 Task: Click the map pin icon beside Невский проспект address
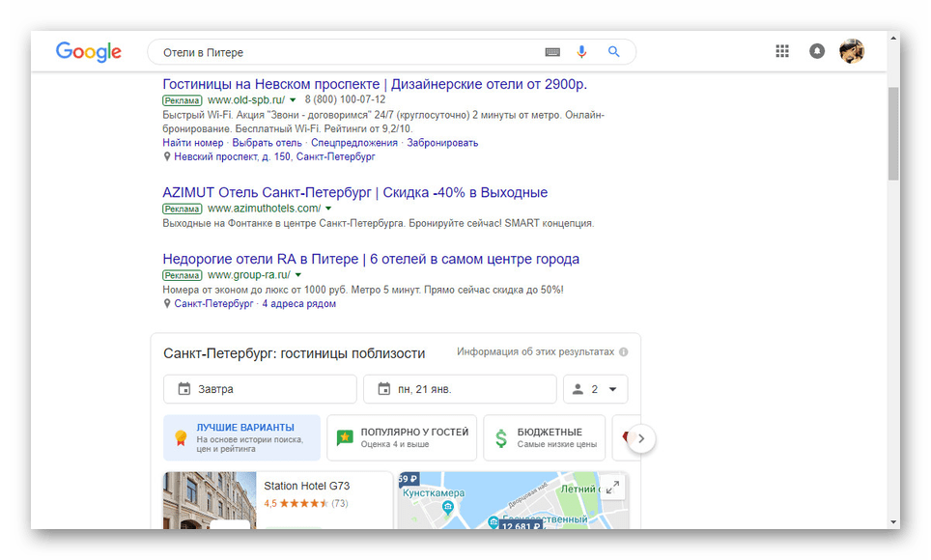click(x=167, y=156)
